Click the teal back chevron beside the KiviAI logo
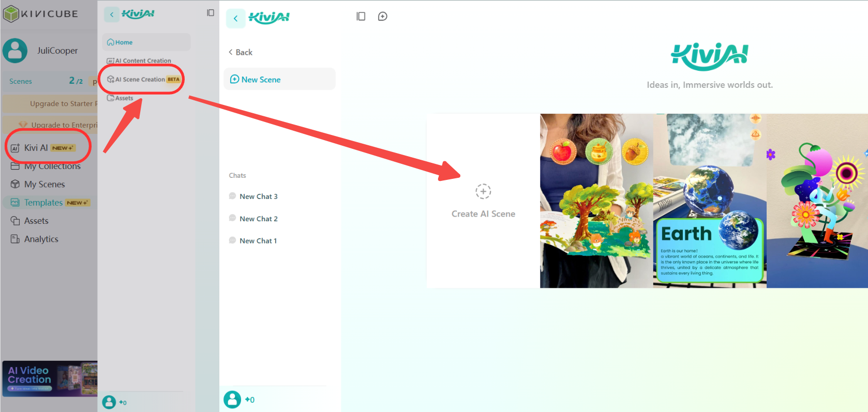This screenshot has width=868, height=412. point(235,18)
